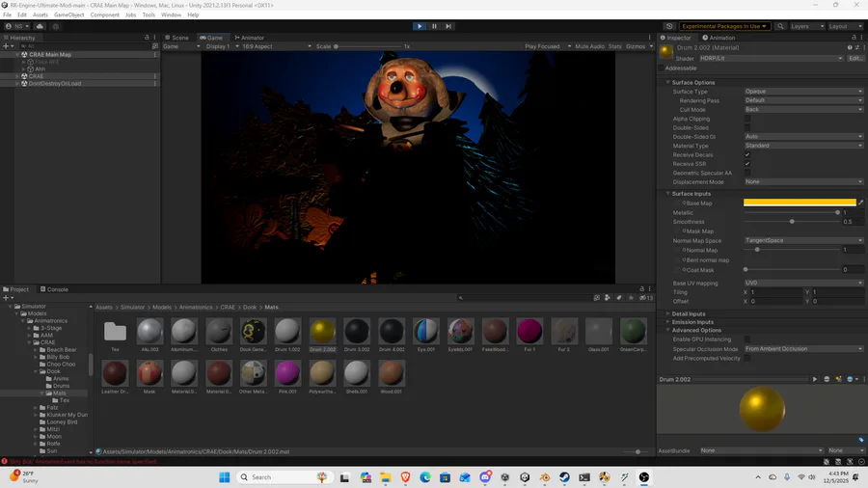Switch to the Animator tab
The width and height of the screenshot is (868, 488).
tap(249, 38)
